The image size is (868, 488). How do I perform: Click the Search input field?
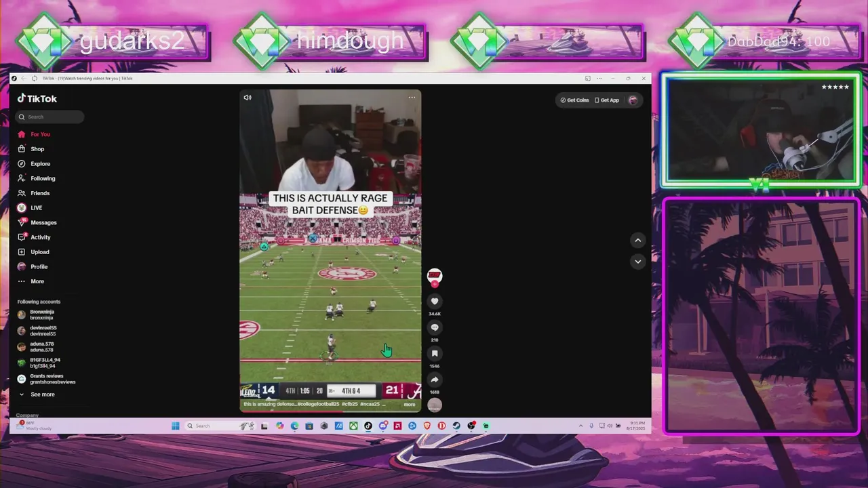pyautogui.click(x=50, y=117)
